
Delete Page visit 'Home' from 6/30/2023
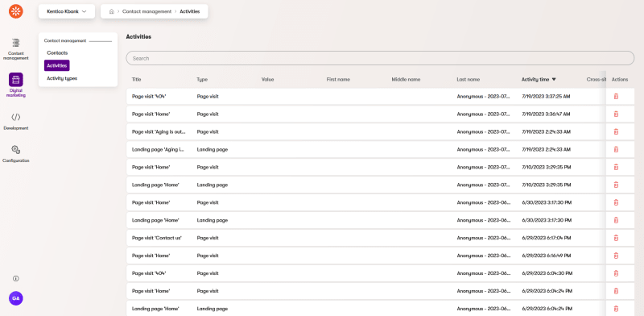point(616,202)
